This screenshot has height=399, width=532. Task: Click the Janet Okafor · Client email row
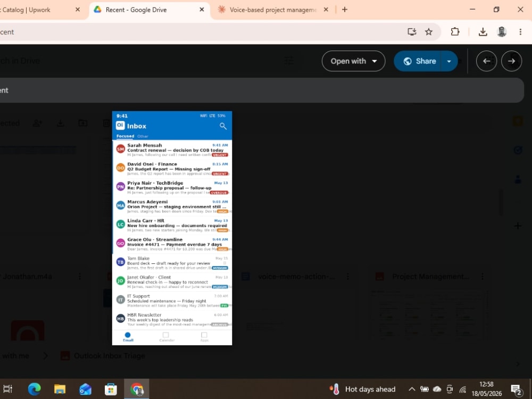pos(172,281)
